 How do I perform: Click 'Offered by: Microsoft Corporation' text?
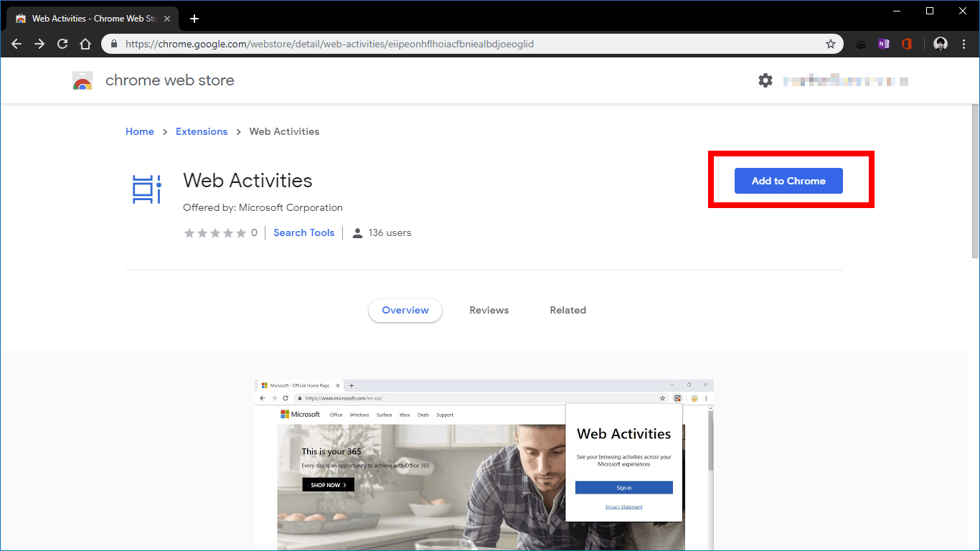(x=263, y=208)
